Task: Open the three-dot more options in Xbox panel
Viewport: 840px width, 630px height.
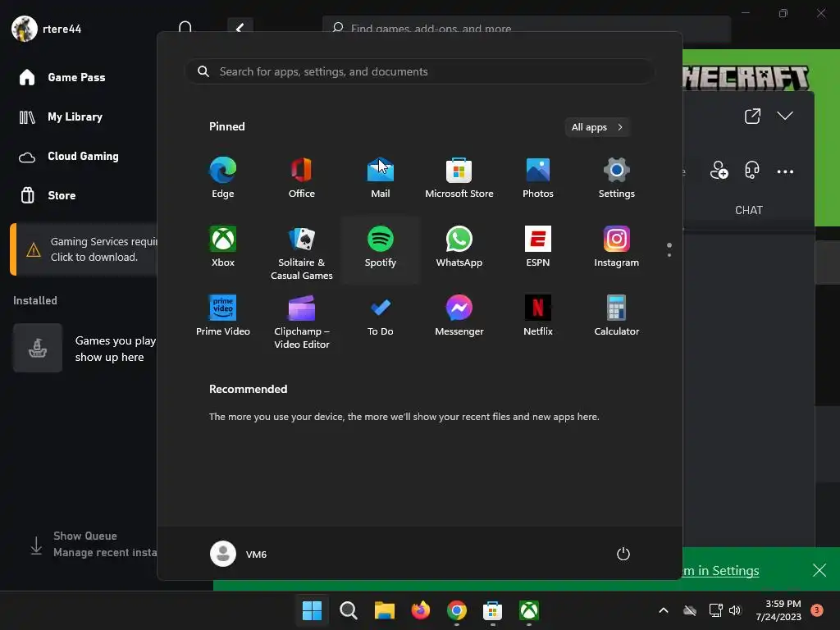Action: click(785, 171)
